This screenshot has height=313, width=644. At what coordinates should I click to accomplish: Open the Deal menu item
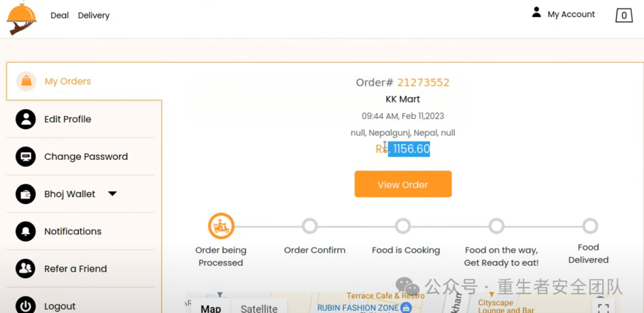point(60,16)
